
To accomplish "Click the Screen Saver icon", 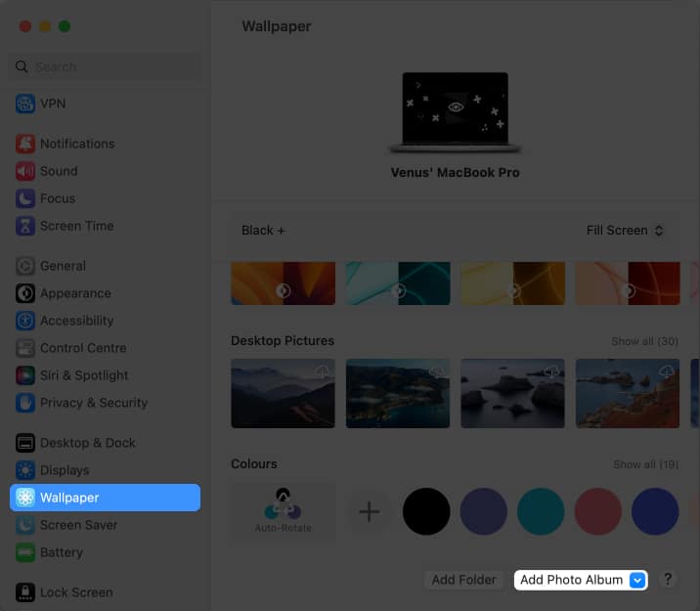I will pyautogui.click(x=25, y=525).
